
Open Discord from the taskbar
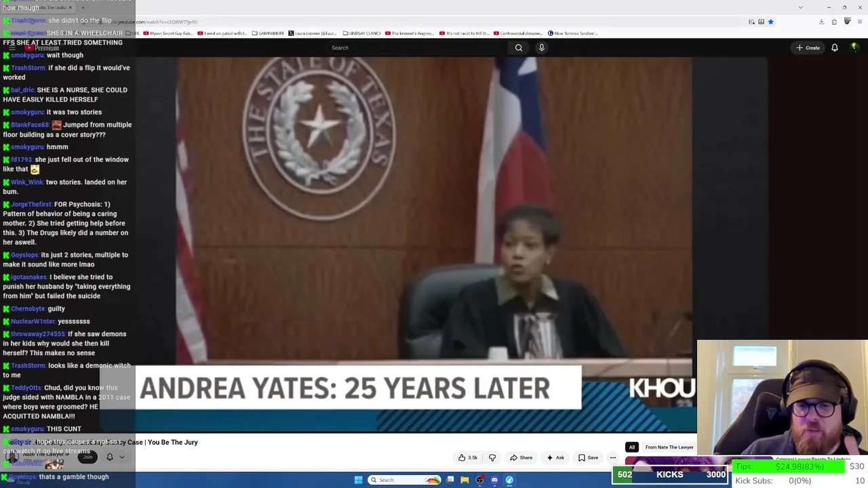pos(494,480)
